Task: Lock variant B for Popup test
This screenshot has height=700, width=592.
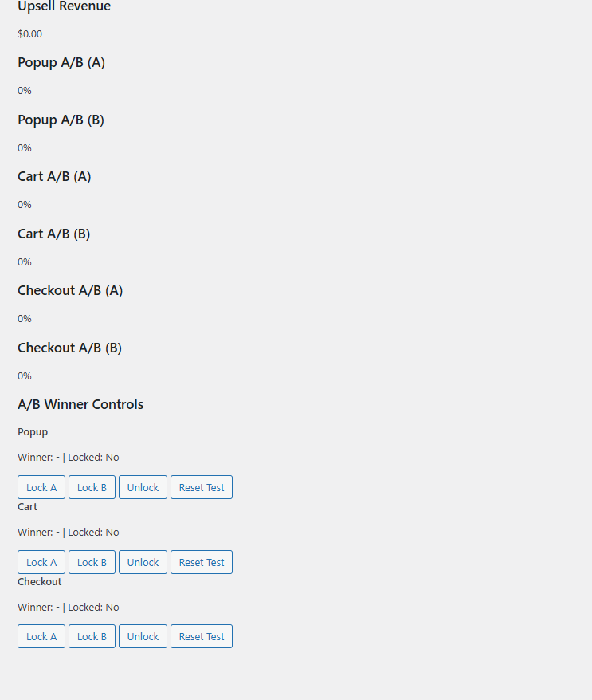Action: 92,487
